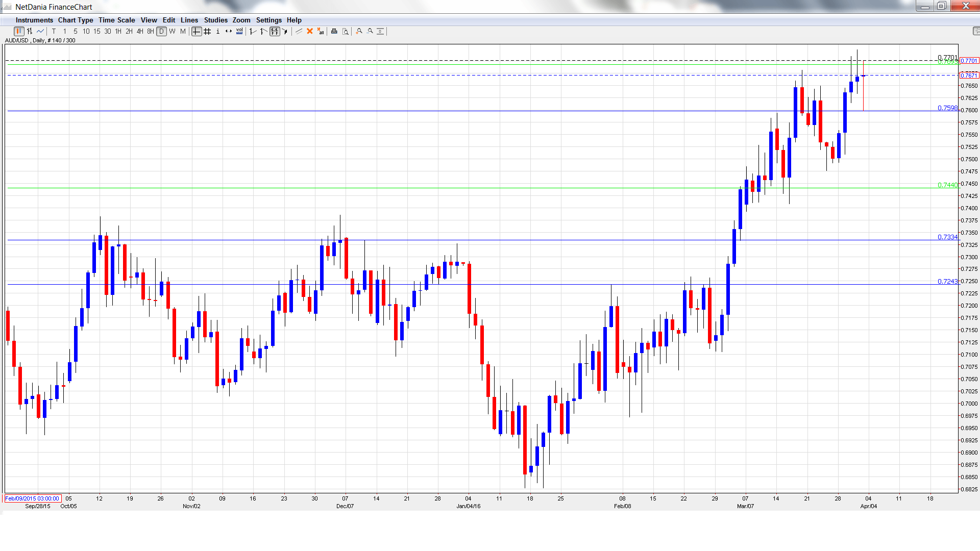The image size is (980, 551).
Task: Select the weekly W time scale button
Action: tap(172, 32)
